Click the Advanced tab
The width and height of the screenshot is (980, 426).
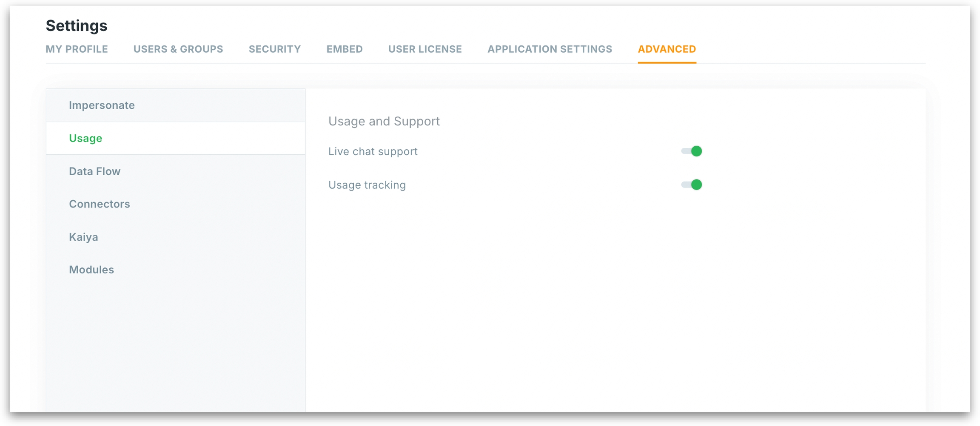click(x=667, y=49)
